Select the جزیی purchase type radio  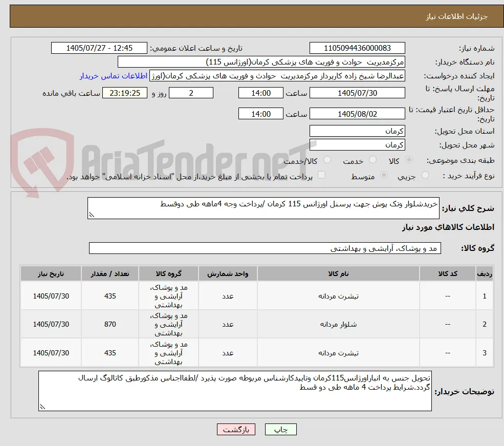pyautogui.click(x=425, y=175)
